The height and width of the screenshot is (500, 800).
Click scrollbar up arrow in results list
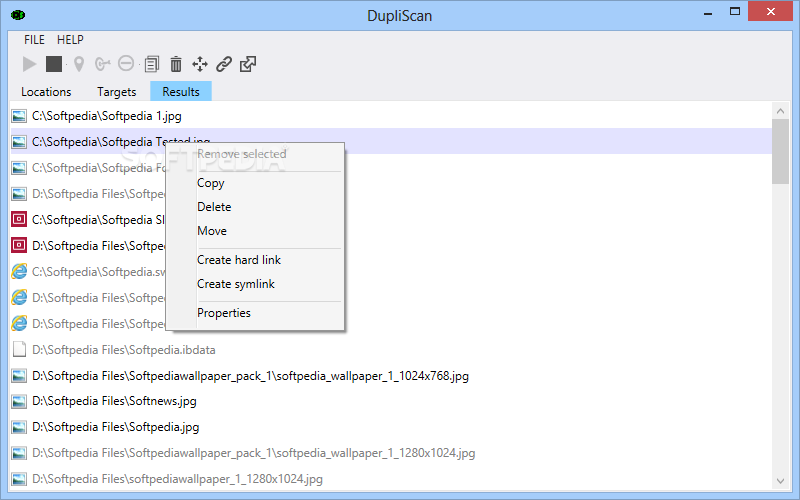(x=780, y=111)
